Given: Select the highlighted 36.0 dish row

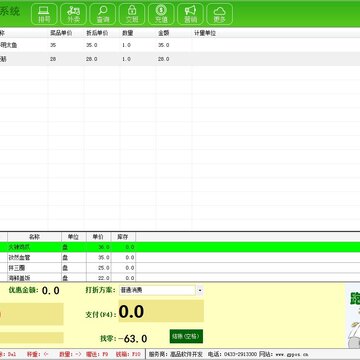Looking at the screenshot, I should [180, 247].
